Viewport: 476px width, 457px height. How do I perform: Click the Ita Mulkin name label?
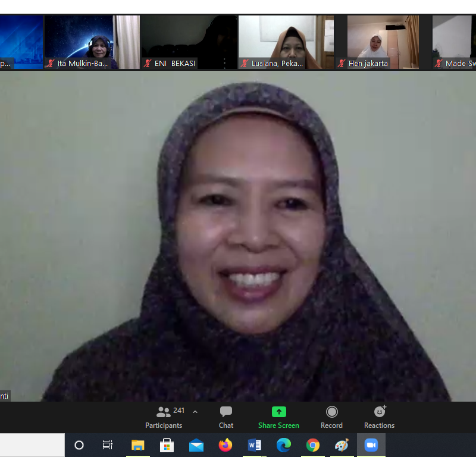83,64
